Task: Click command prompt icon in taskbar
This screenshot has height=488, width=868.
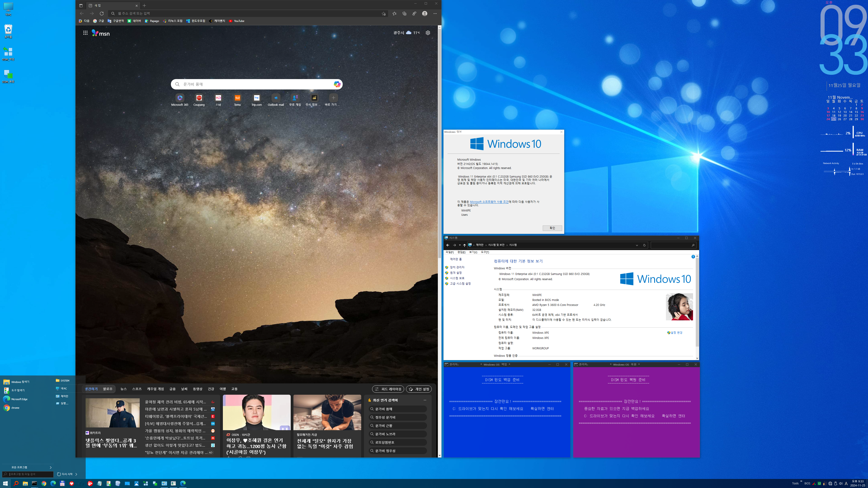Action: click(34, 483)
